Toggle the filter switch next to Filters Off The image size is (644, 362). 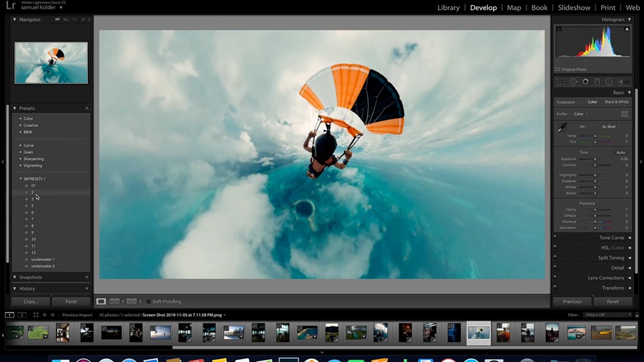[x=637, y=315]
